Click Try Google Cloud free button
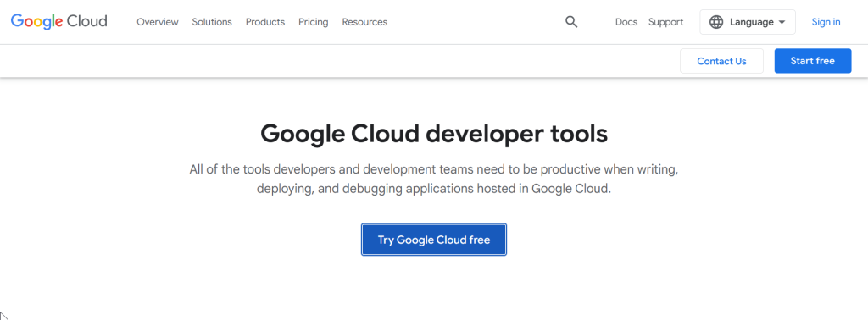Viewport: 868px width, 320px height. 434,240
